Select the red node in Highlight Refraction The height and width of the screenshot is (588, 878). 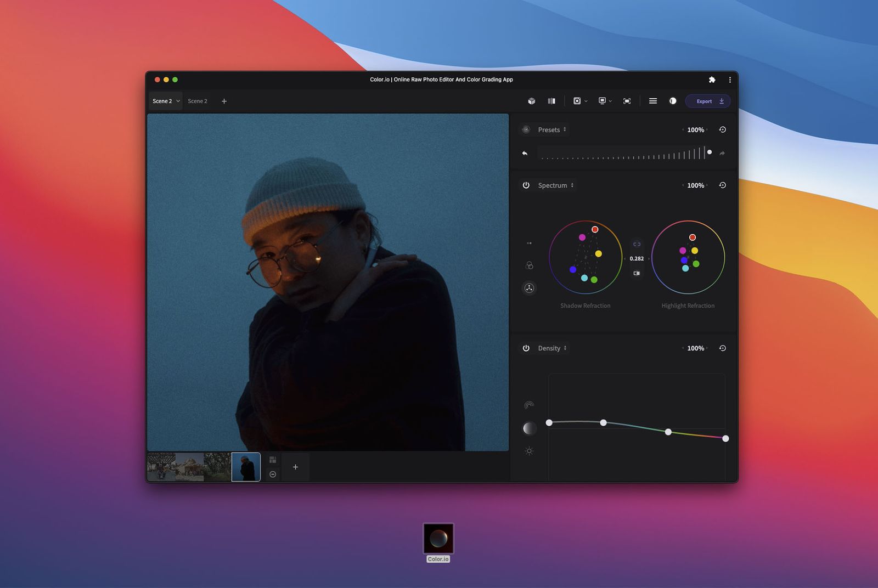693,238
